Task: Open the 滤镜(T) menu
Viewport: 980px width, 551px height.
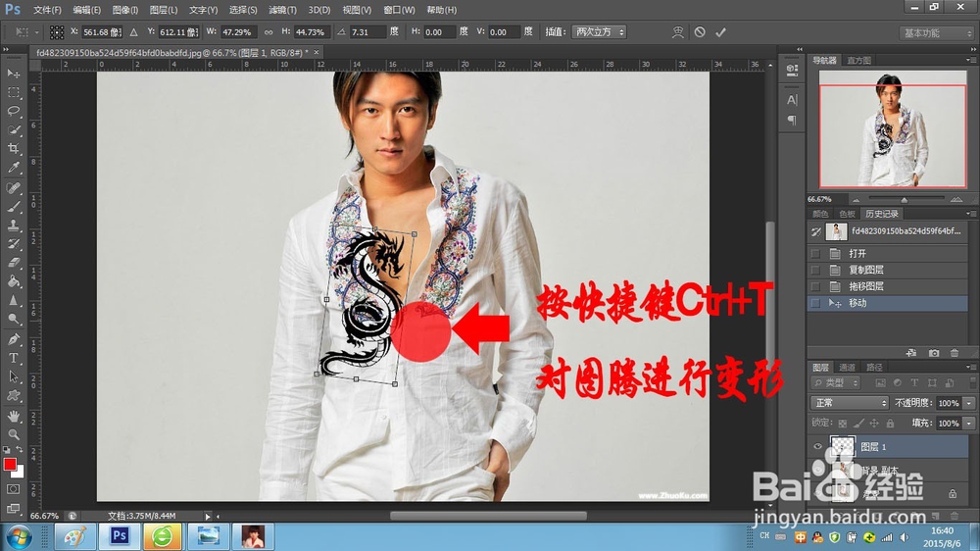Action: click(282, 10)
